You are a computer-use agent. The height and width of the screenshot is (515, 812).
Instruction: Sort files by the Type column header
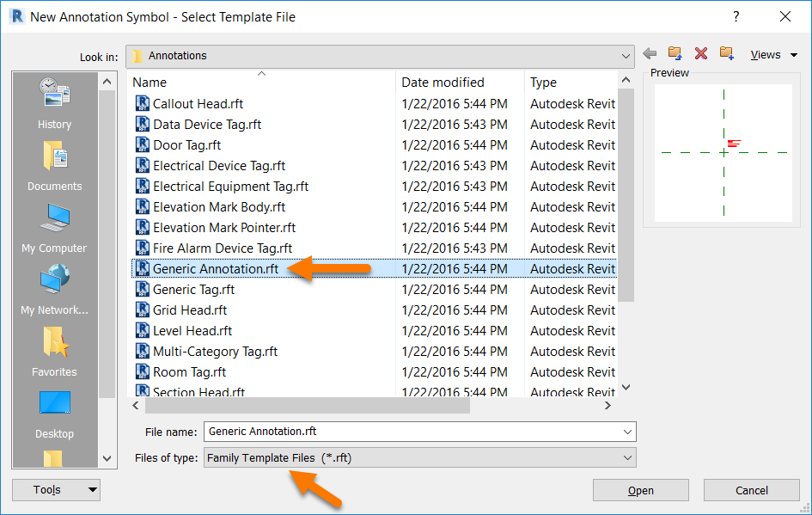point(541,82)
